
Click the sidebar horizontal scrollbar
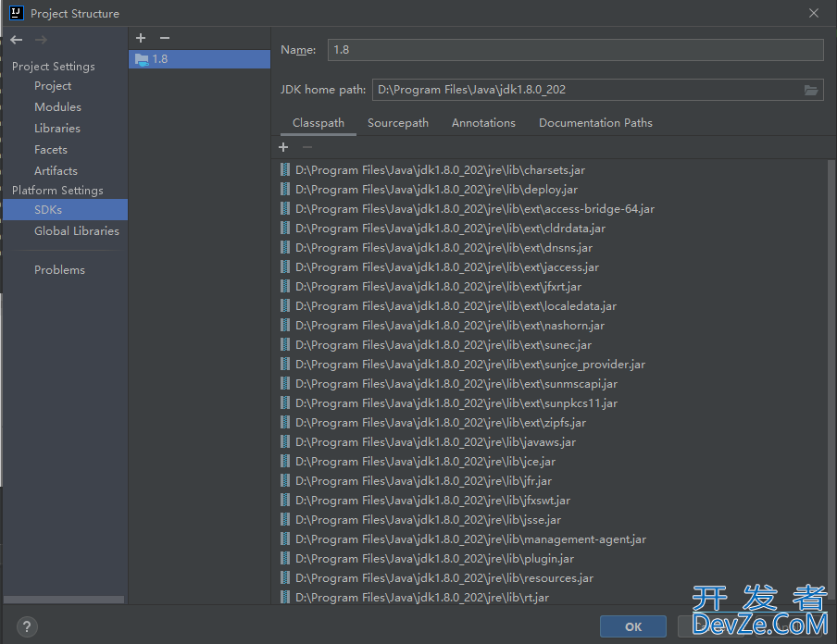pyautogui.click(x=64, y=600)
